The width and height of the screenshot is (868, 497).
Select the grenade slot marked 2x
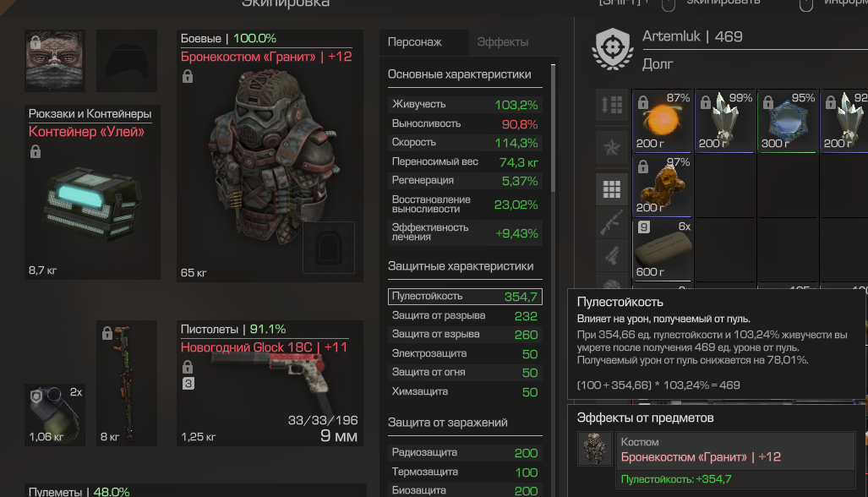click(55, 414)
